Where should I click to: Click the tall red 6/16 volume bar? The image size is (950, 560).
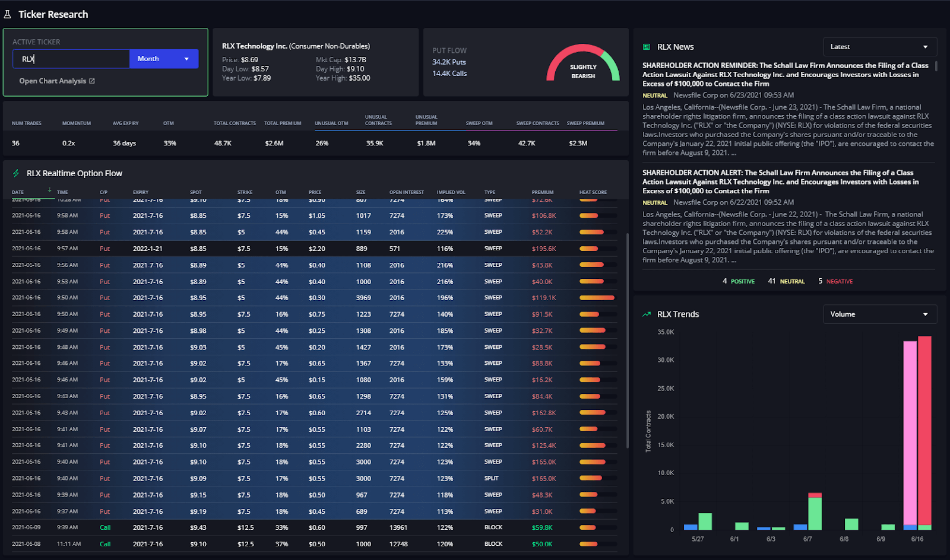(x=924, y=431)
